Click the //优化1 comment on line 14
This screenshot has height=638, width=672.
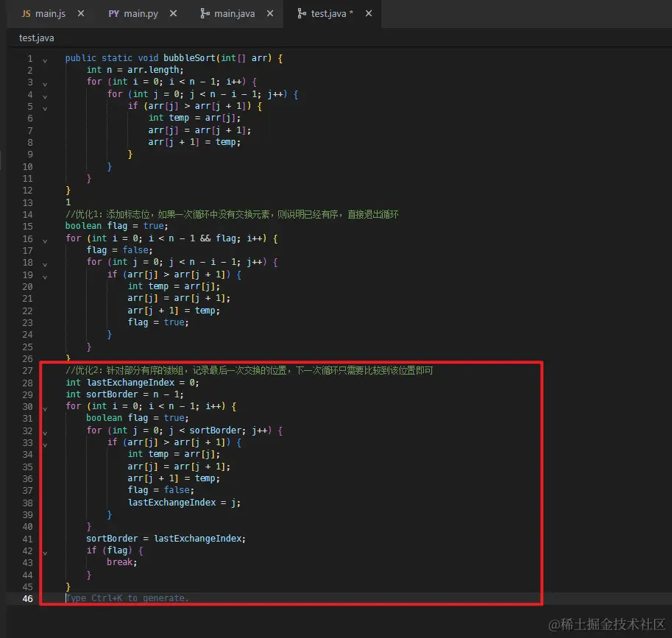click(232, 214)
